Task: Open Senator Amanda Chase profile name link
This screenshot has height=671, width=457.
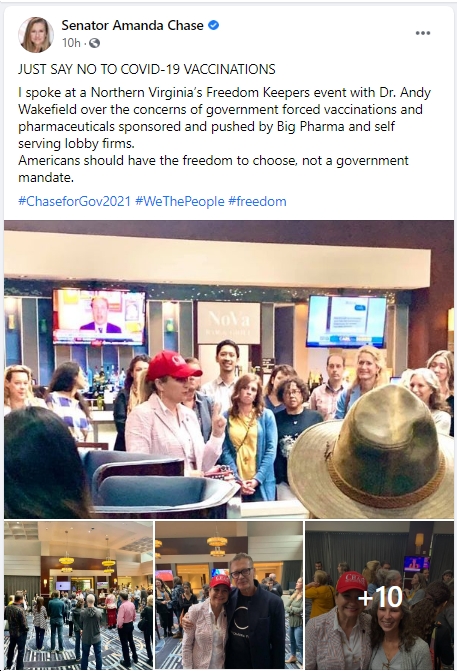Action: point(132,25)
